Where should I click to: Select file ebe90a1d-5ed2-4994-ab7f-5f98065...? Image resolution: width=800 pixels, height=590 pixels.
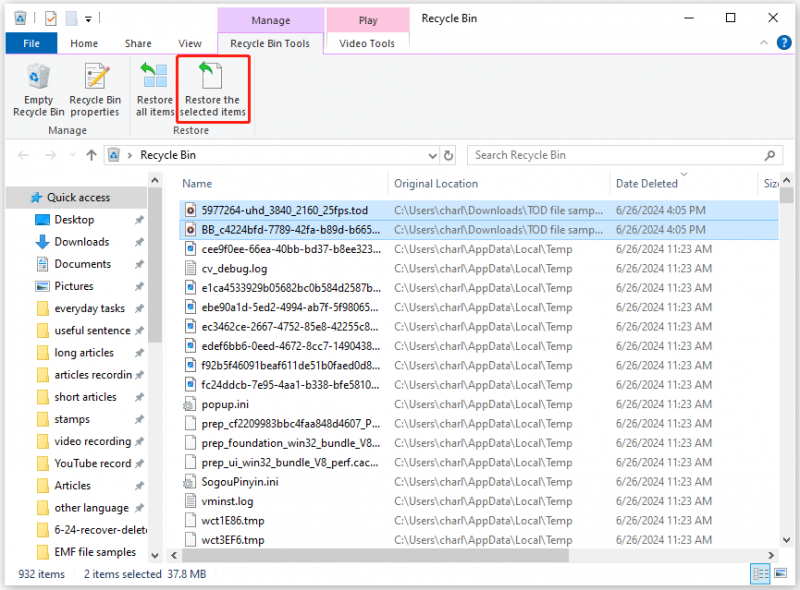coord(479,307)
